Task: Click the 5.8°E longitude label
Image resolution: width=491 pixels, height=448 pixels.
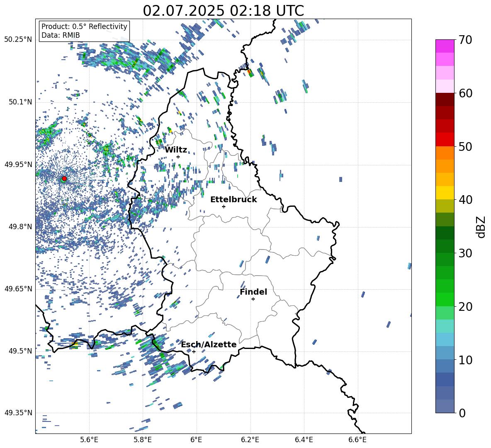Action: [x=143, y=440]
